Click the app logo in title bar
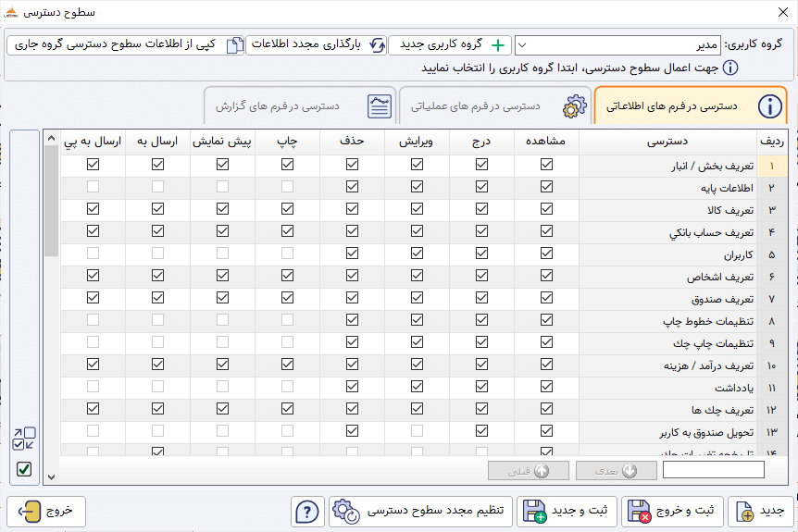798x532 pixels. tap(11, 13)
